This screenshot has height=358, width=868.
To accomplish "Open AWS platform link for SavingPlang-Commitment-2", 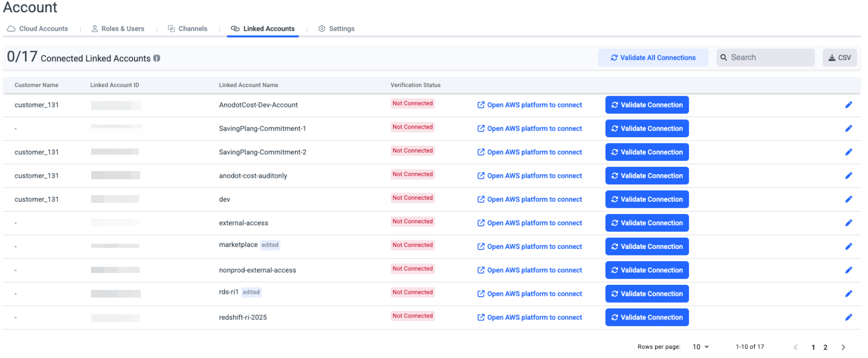I will click(530, 152).
